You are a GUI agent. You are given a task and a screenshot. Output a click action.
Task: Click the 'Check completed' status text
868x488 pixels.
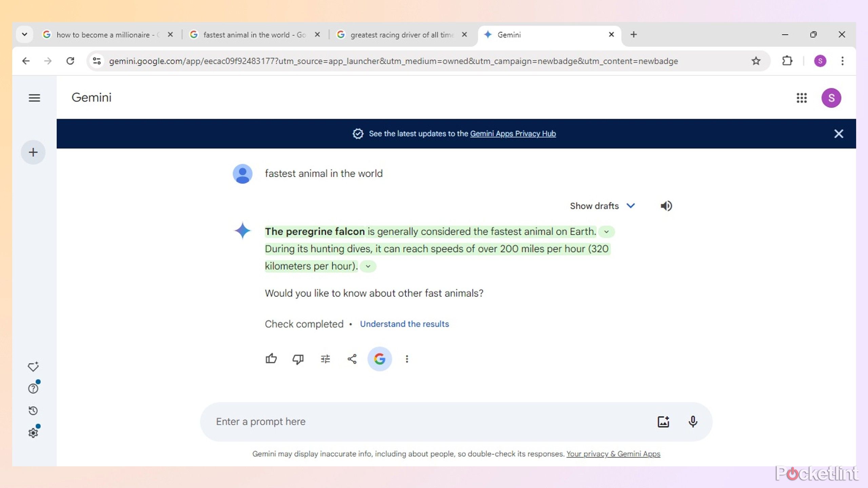coord(304,324)
